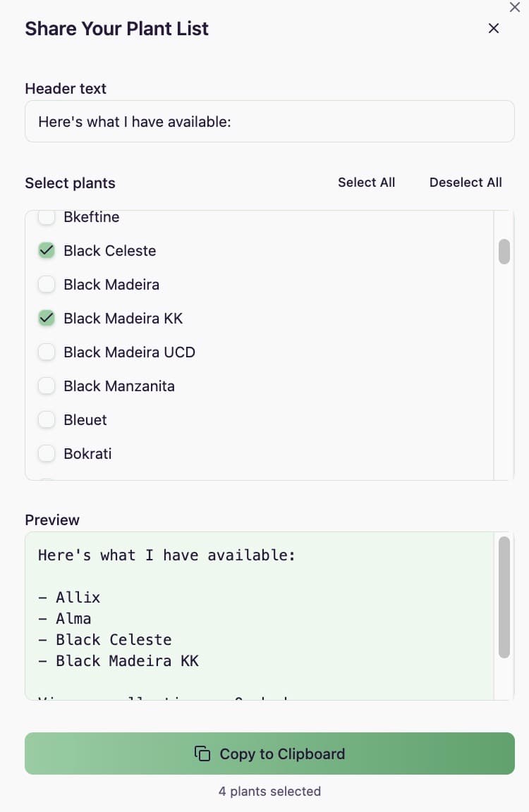
Task: Select the Black Madeira checkbox
Action: pyautogui.click(x=46, y=284)
